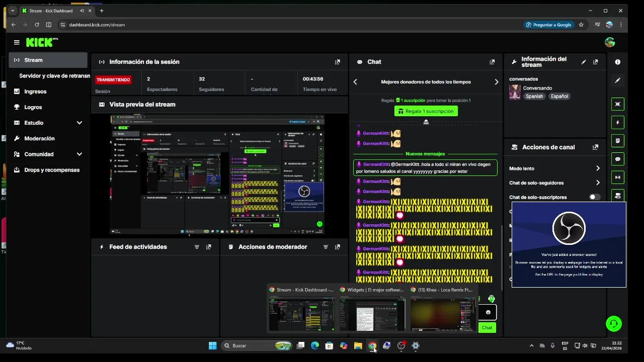Reload the page
The width and height of the screenshot is (644, 362).
[37, 25]
